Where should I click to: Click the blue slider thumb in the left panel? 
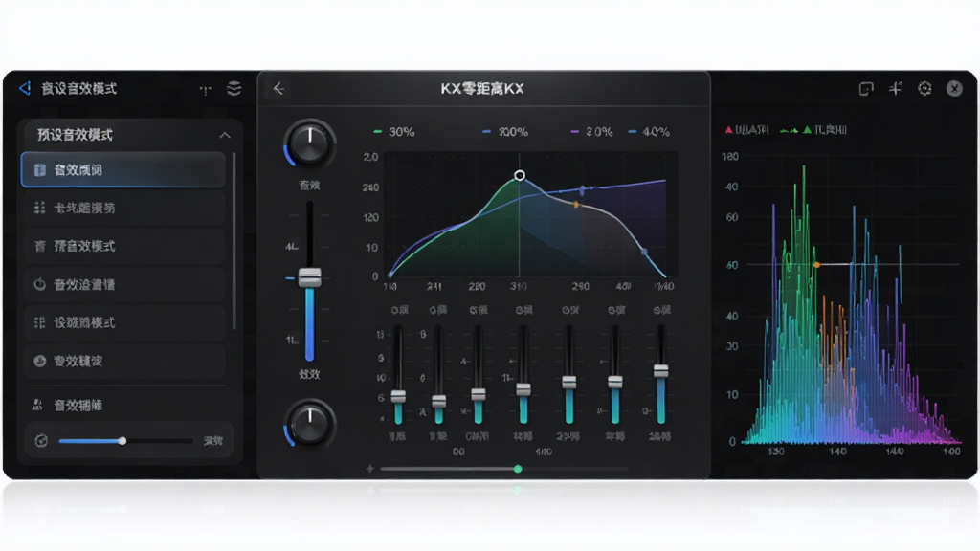pyautogui.click(x=122, y=441)
